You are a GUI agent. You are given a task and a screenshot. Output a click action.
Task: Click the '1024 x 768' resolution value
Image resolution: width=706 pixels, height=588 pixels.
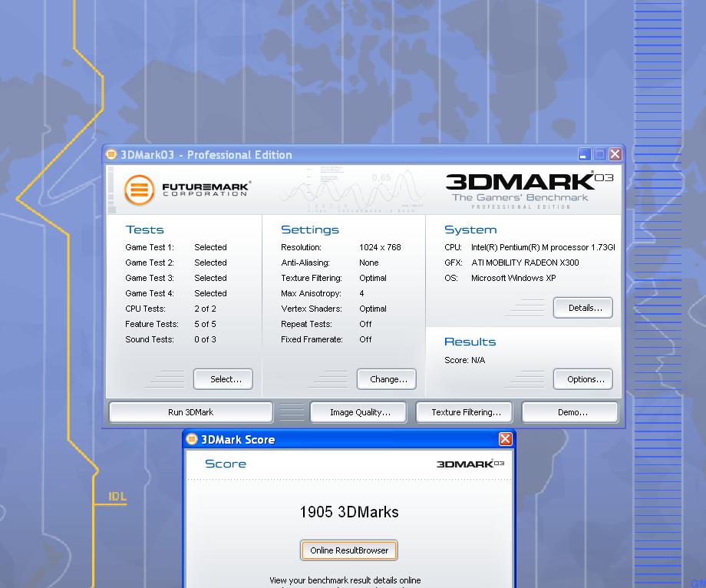[x=380, y=247]
